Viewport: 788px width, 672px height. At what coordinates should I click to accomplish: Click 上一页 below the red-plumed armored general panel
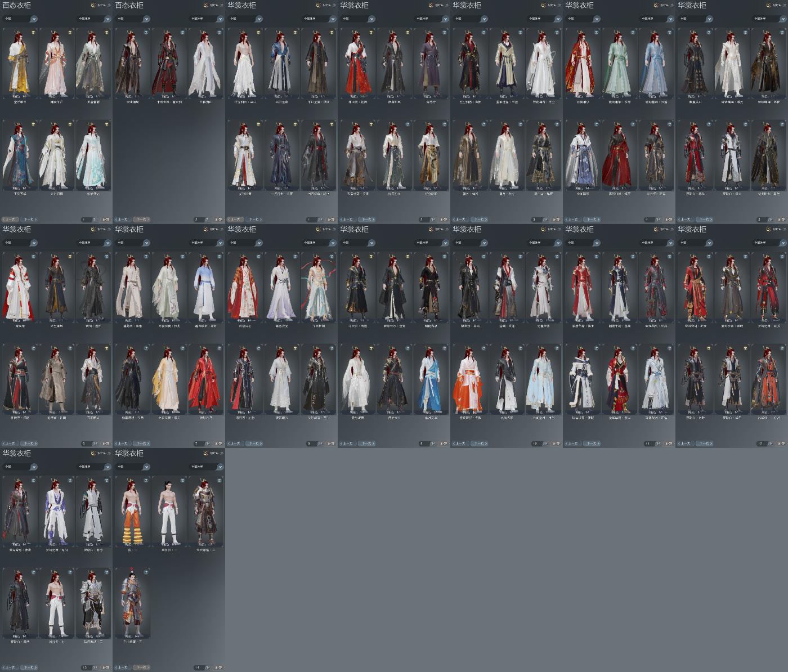(123, 667)
